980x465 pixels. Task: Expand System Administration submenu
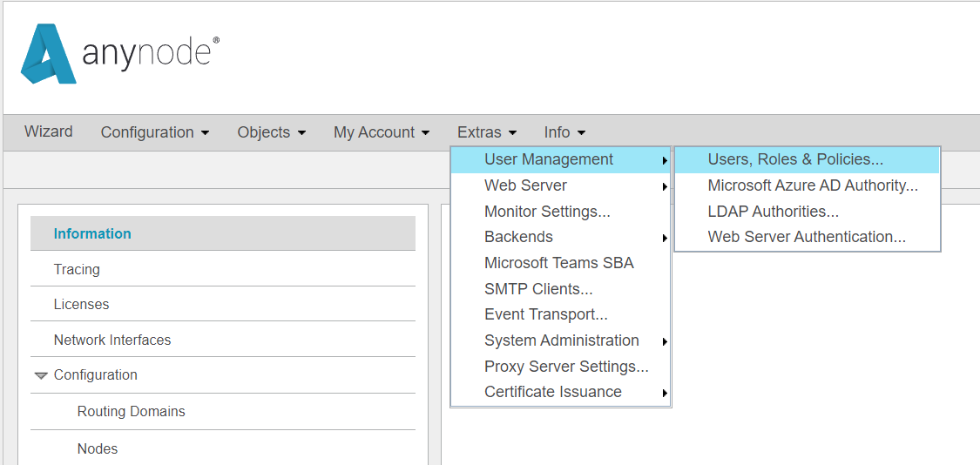pyautogui.click(x=561, y=340)
